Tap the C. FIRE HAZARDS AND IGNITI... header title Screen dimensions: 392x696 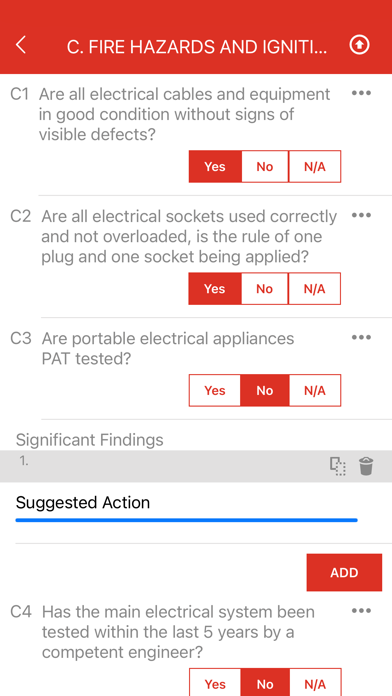[x=197, y=47]
